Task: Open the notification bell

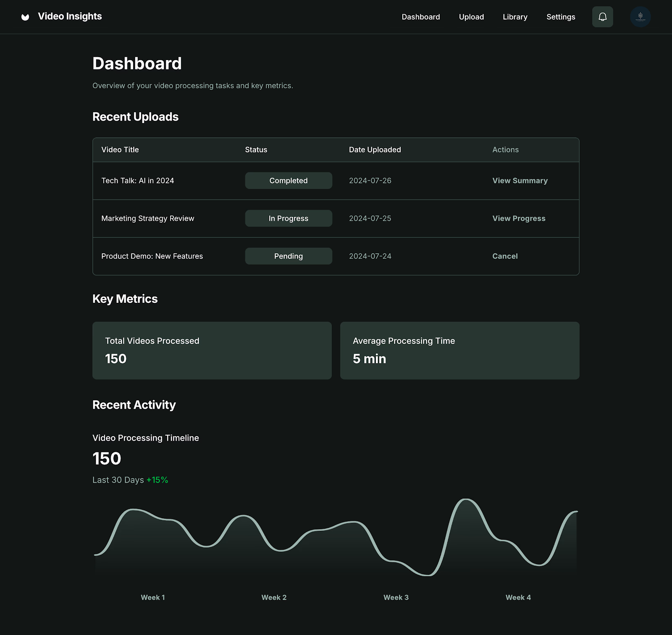Action: click(602, 17)
